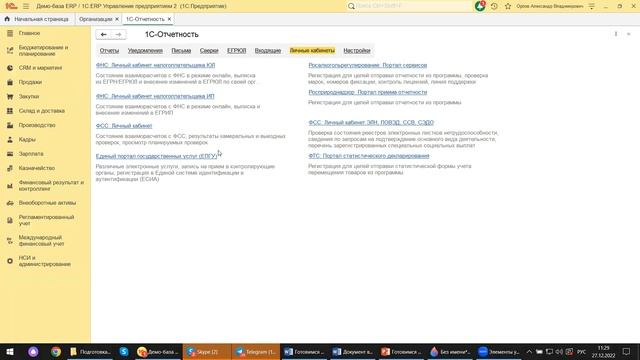Open the Производство section

(x=37, y=125)
